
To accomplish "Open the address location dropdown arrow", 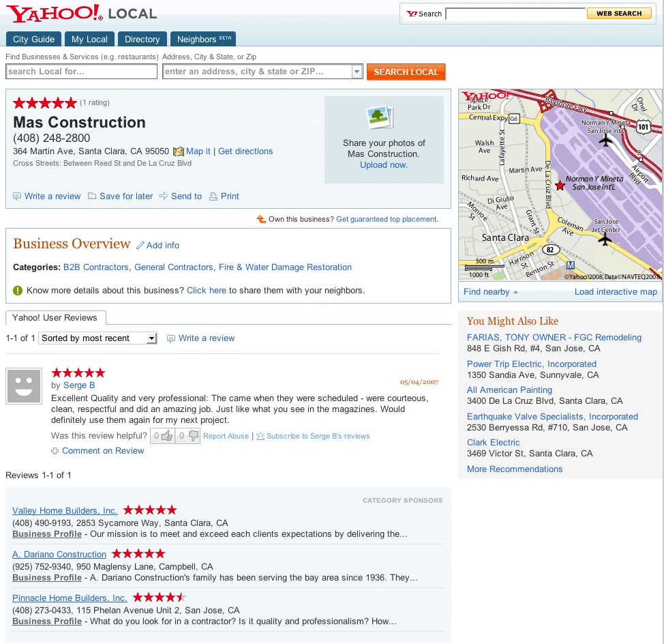I will click(x=357, y=72).
